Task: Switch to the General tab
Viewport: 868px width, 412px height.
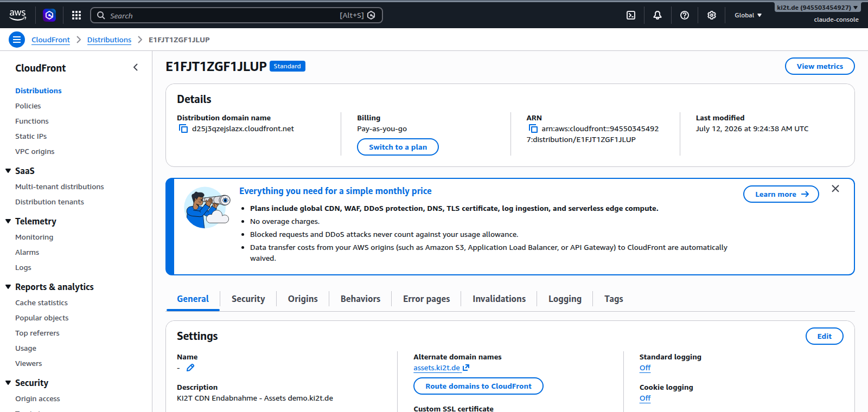Action: 193,299
